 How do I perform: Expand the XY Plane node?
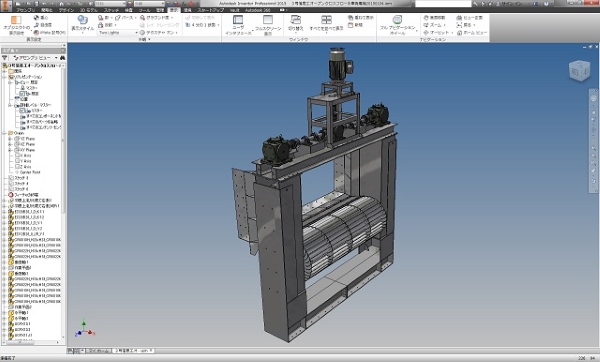(10, 150)
